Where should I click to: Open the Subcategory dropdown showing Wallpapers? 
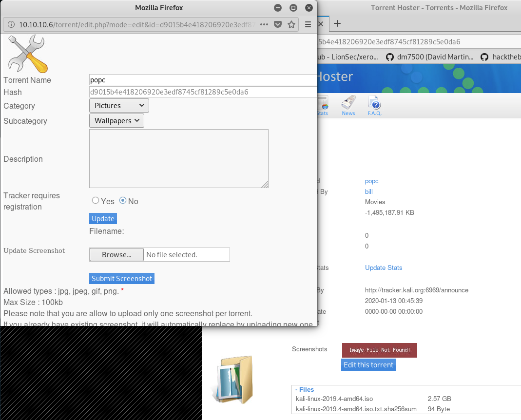pyautogui.click(x=116, y=120)
